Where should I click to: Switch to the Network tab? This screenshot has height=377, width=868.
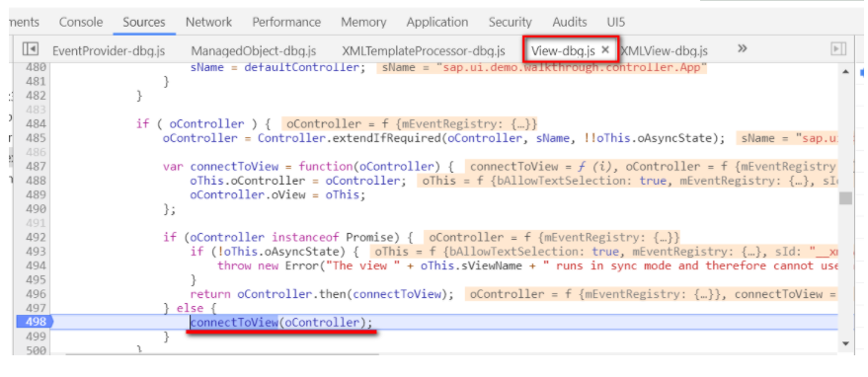[x=208, y=22]
